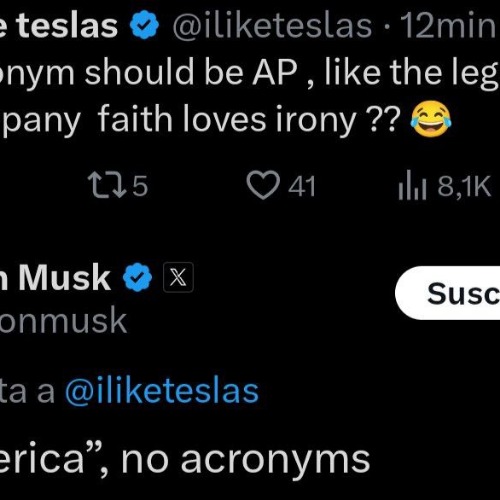
Task: Open the @iliketeslas handle in tweet header
Action: tap(272, 25)
